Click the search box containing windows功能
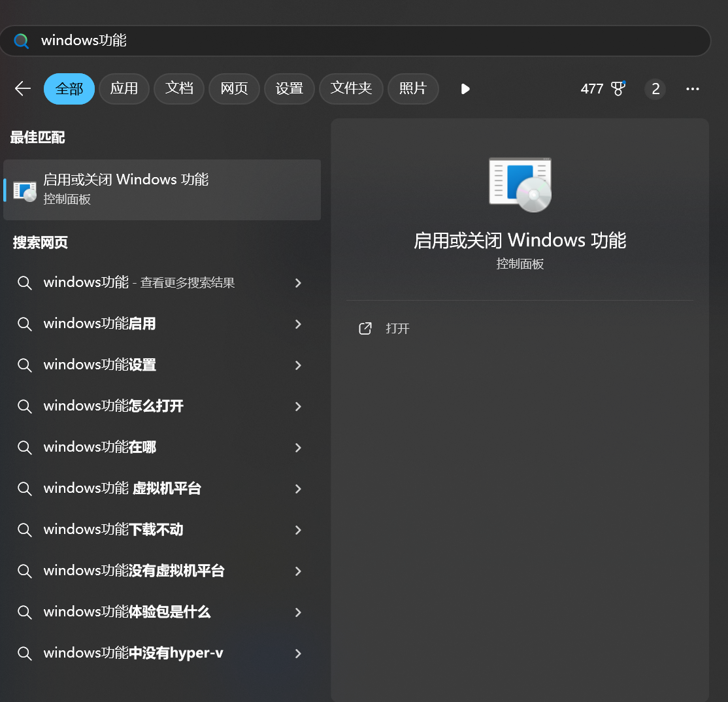Screen dimensions: 728x702 click(356, 41)
